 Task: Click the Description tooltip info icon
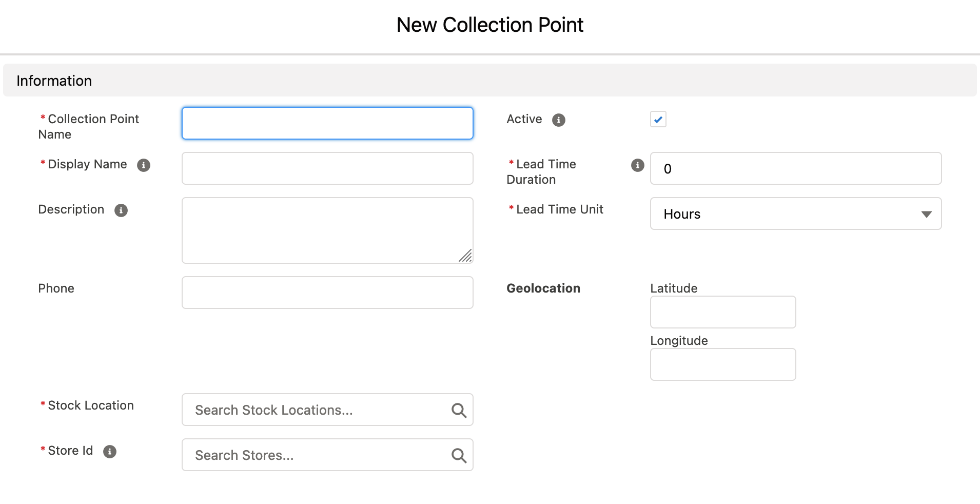coord(121,210)
